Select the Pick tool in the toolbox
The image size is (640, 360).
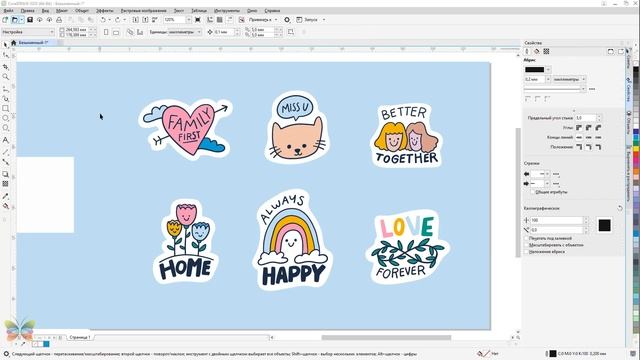5,44
